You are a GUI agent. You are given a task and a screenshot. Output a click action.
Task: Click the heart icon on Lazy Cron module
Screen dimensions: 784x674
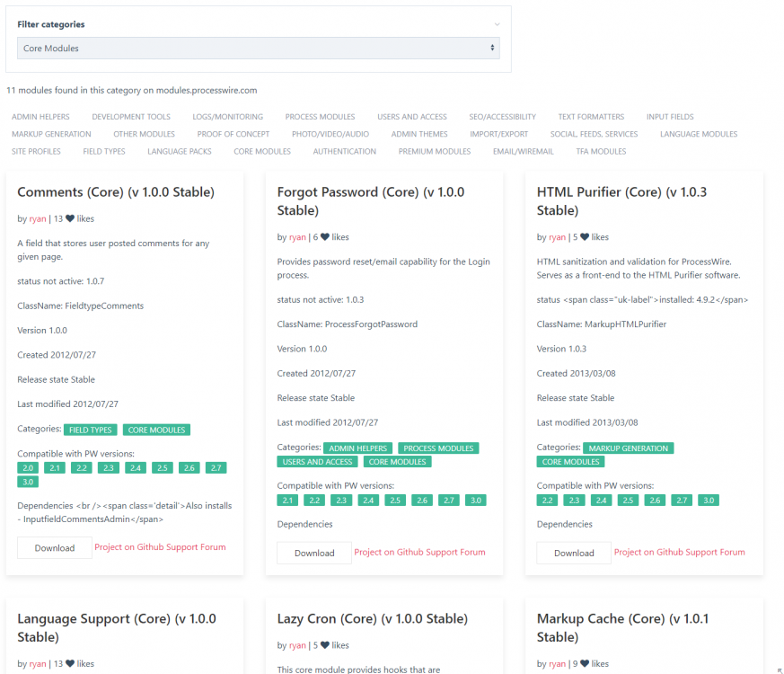coord(325,645)
